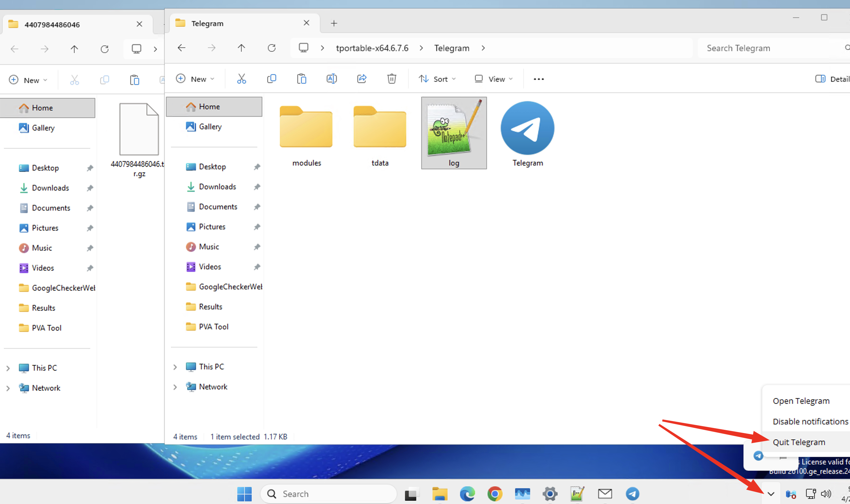Choose Quit Telegram from the tray menu
This screenshot has width=850, height=504.
point(799,442)
